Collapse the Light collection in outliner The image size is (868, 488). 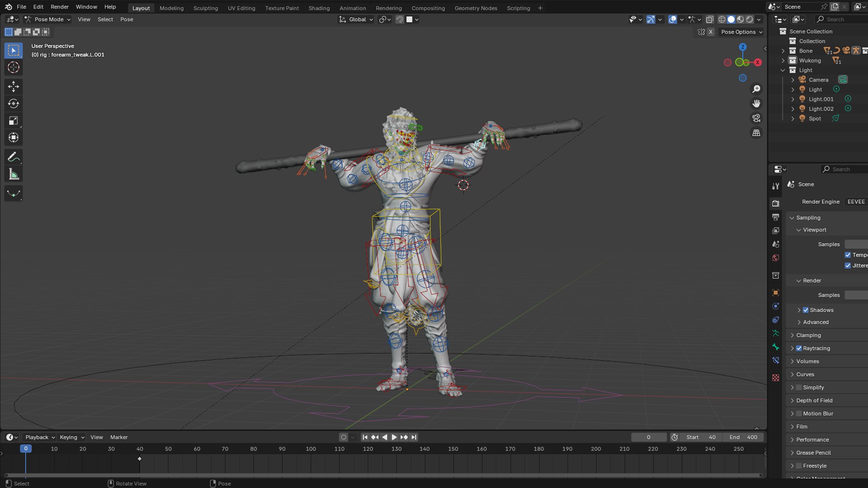pos(783,70)
